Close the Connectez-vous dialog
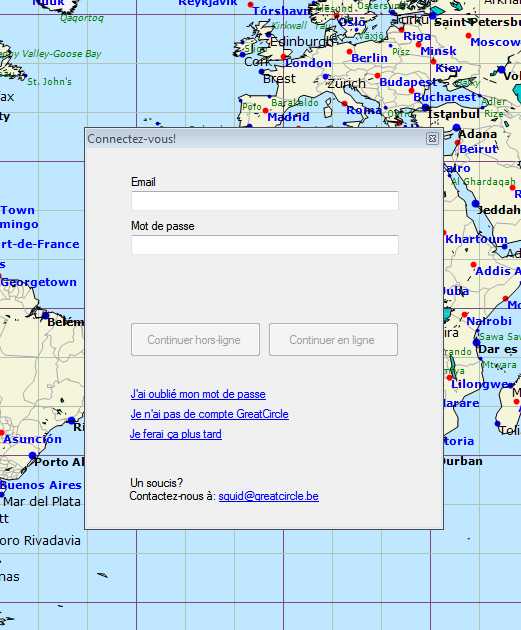The height and width of the screenshot is (630, 521). 432,139
